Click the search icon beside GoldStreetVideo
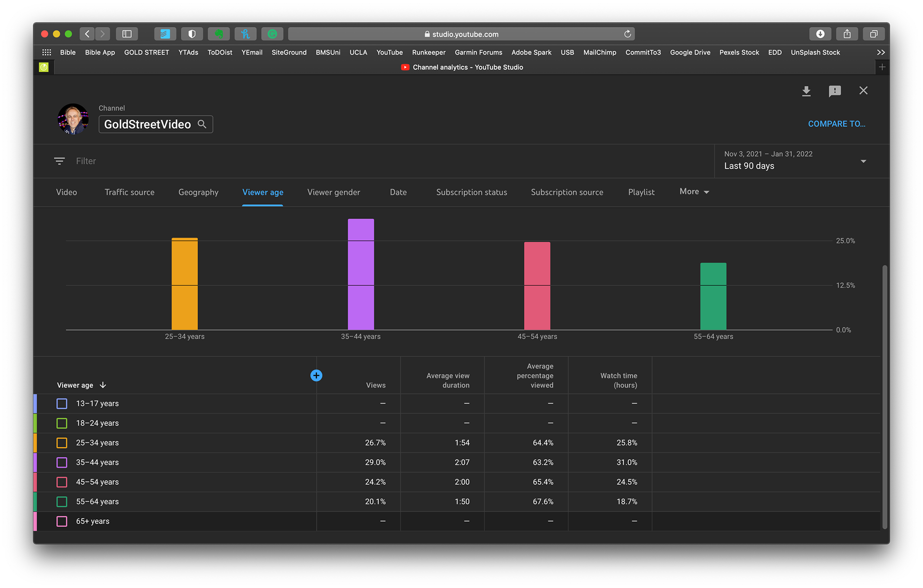This screenshot has width=923, height=588. 202,124
